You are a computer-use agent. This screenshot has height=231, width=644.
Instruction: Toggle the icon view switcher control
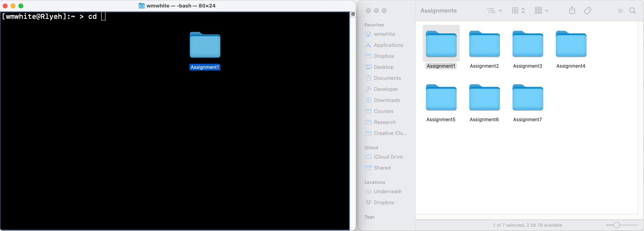(518, 11)
